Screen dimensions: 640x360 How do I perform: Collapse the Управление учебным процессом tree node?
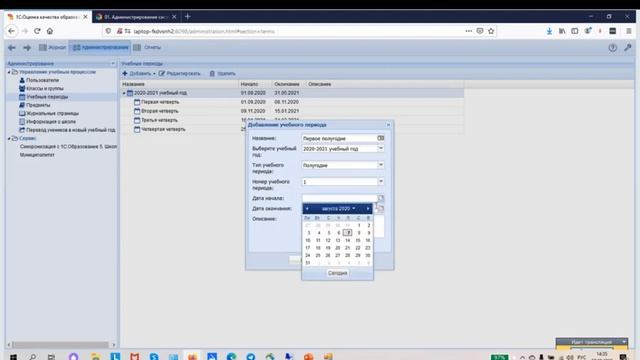(x=9, y=72)
